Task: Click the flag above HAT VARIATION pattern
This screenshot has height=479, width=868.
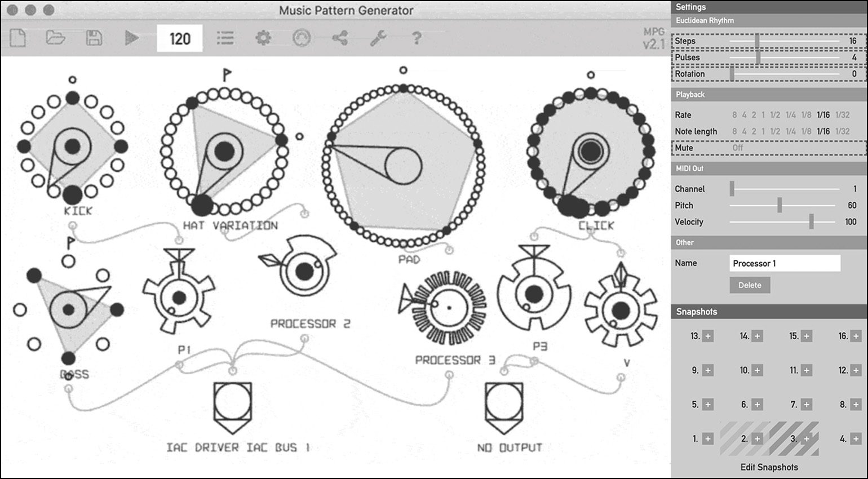Action: point(227,75)
